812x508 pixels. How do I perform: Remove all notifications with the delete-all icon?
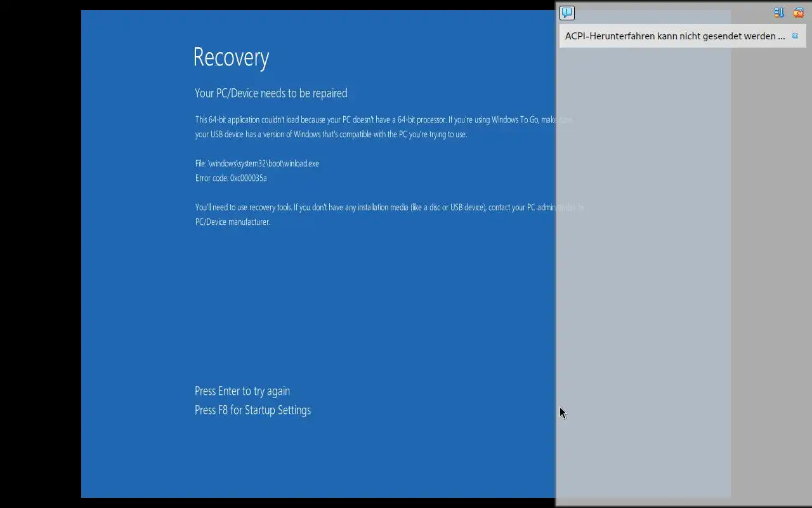pyautogui.click(x=799, y=13)
